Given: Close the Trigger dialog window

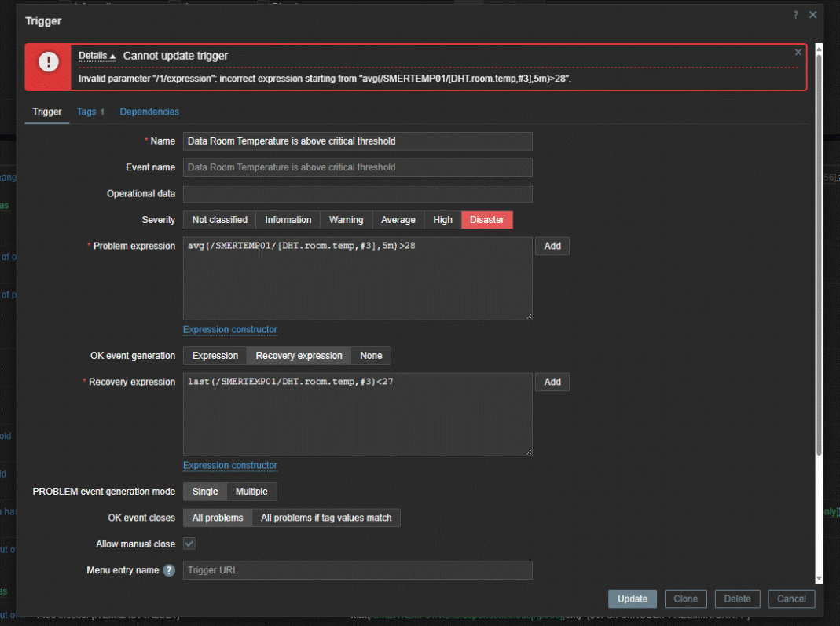Looking at the screenshot, I should pos(813,15).
